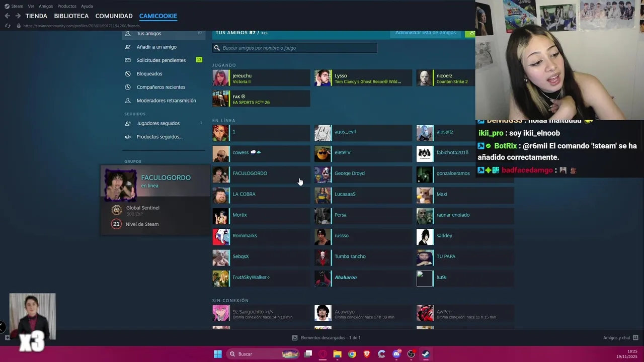Open the Ver menu
This screenshot has width=644, height=362.
click(x=31, y=6)
